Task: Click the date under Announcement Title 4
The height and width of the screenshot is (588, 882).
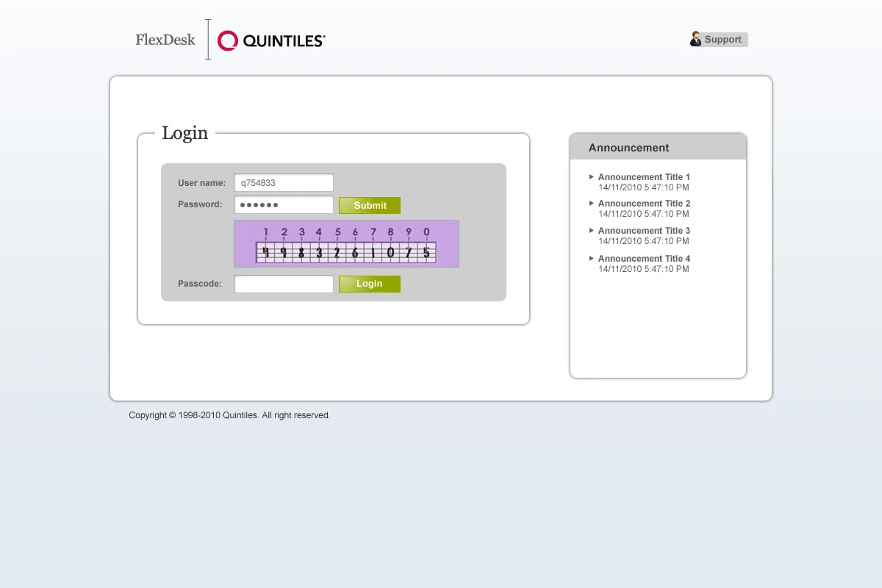Action: coord(644,269)
